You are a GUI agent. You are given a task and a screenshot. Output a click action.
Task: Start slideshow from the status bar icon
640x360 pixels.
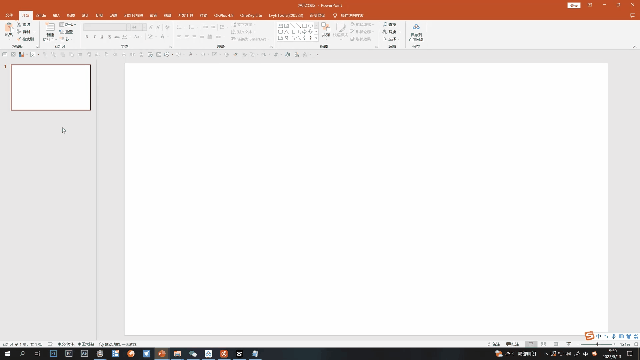(569, 344)
